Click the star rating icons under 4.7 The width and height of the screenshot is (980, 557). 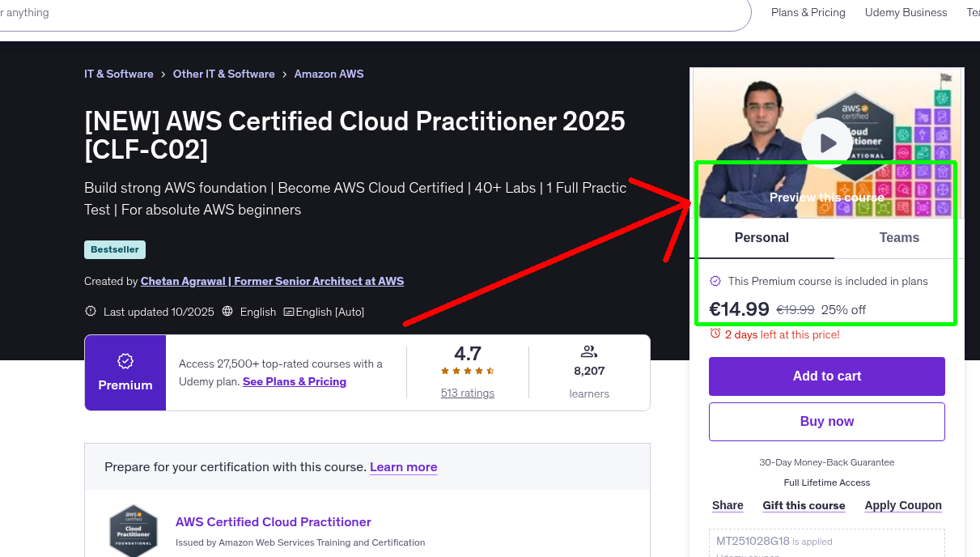pos(467,370)
